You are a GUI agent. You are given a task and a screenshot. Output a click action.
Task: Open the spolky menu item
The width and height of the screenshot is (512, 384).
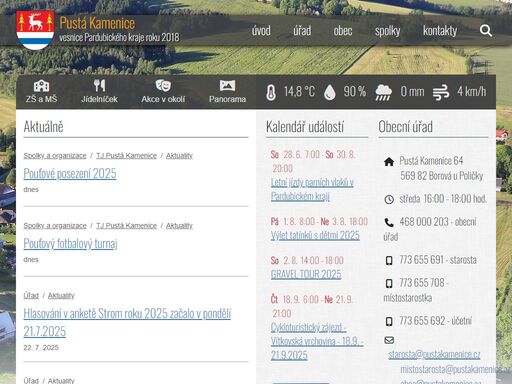[387, 31]
